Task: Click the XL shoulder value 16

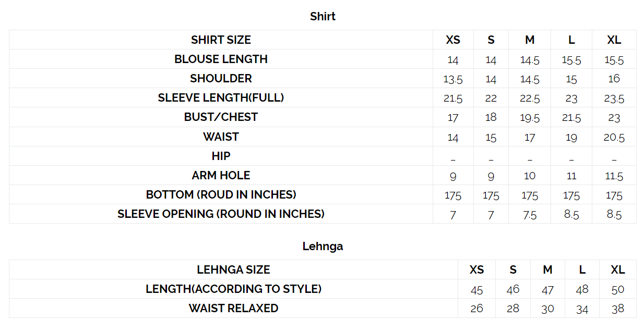Action: pyautogui.click(x=614, y=79)
